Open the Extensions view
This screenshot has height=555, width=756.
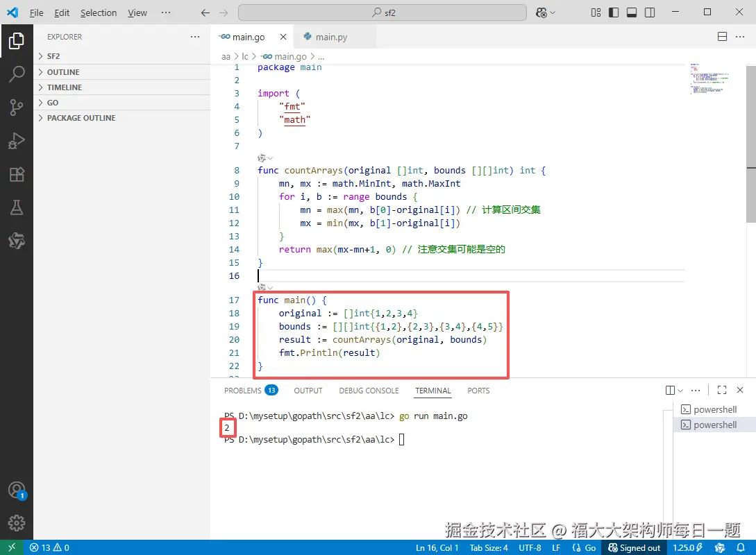pos(17,174)
